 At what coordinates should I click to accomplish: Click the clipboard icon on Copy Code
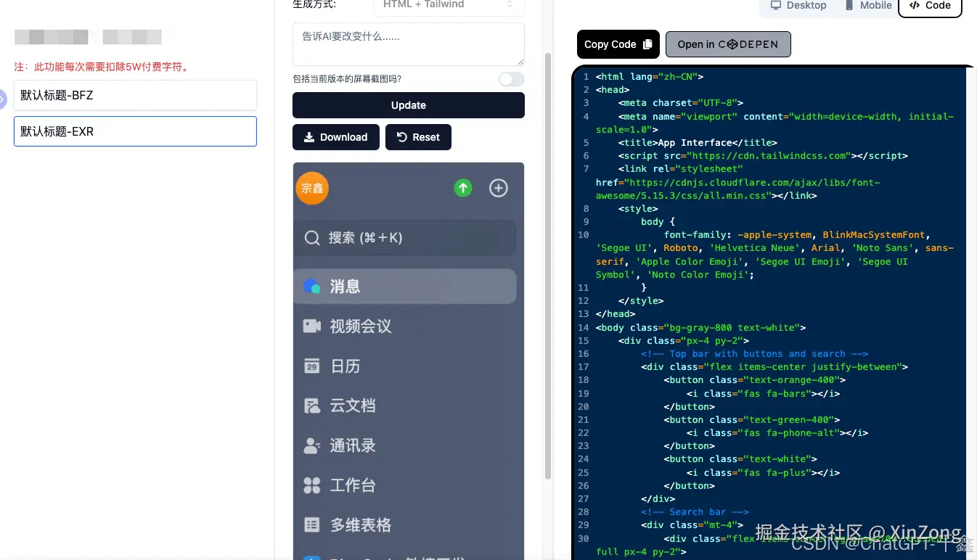point(648,44)
